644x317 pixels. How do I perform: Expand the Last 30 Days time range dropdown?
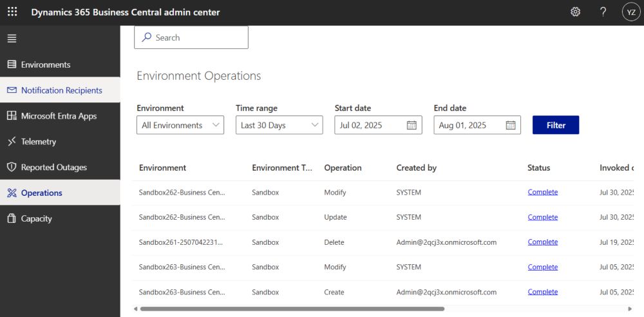click(279, 125)
